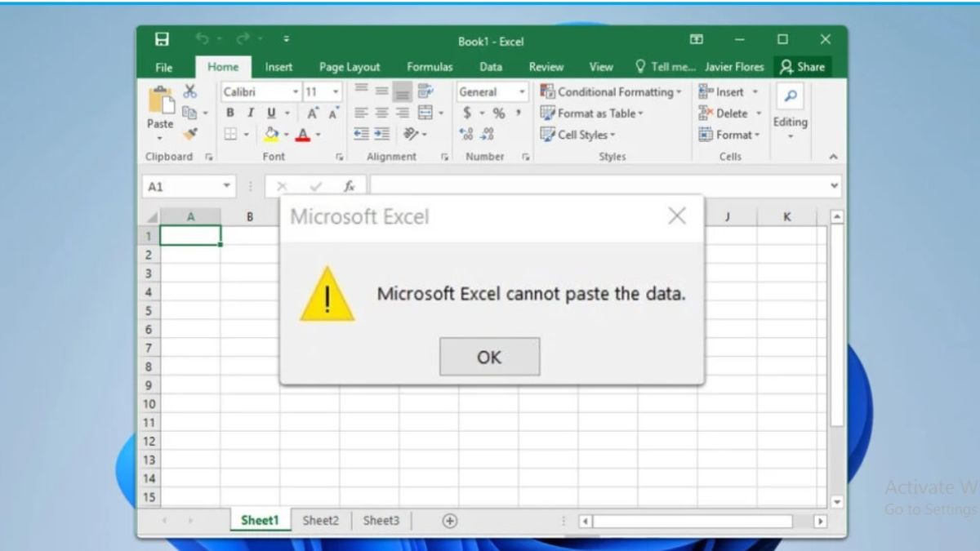Click the Increase Font Size icon
Image resolution: width=980 pixels, height=551 pixels.
point(313,113)
